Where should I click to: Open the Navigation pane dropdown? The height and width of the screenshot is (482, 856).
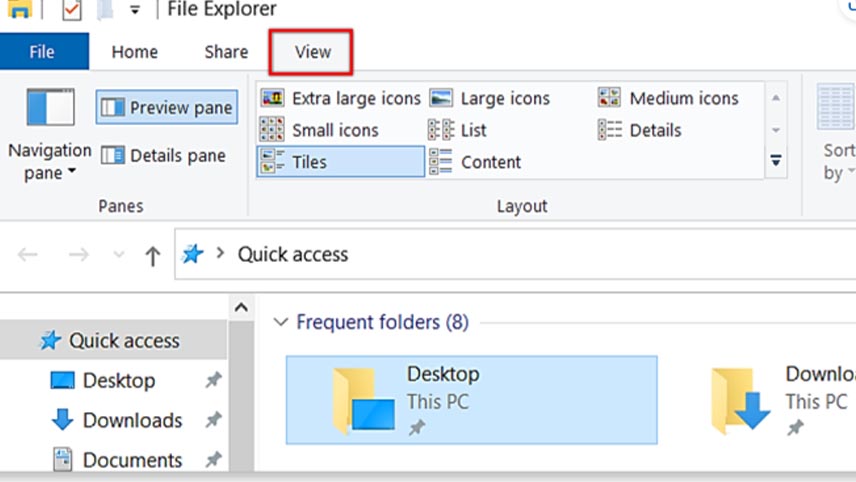50,160
